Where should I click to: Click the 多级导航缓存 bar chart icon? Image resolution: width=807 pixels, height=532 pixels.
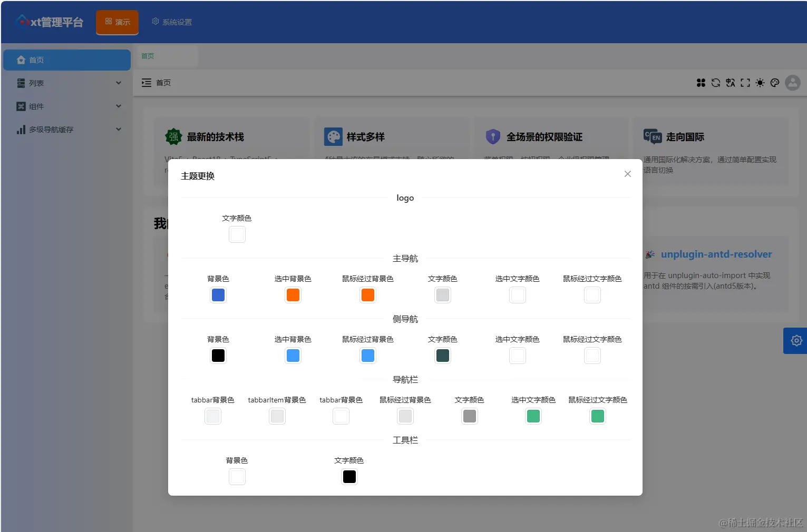(x=21, y=130)
